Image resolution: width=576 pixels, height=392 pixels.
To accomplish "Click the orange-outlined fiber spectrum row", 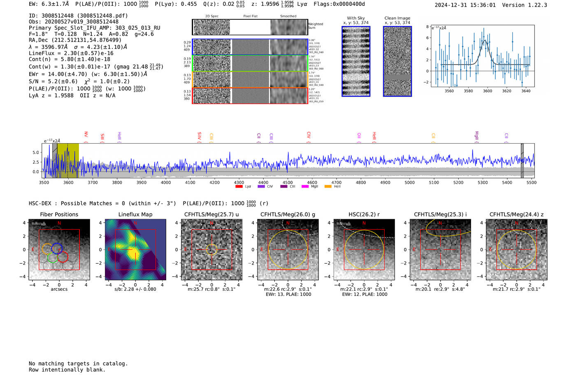I will [250, 79].
